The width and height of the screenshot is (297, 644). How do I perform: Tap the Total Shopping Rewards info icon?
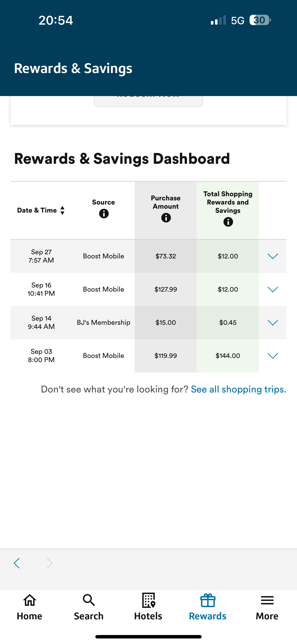coord(228,222)
